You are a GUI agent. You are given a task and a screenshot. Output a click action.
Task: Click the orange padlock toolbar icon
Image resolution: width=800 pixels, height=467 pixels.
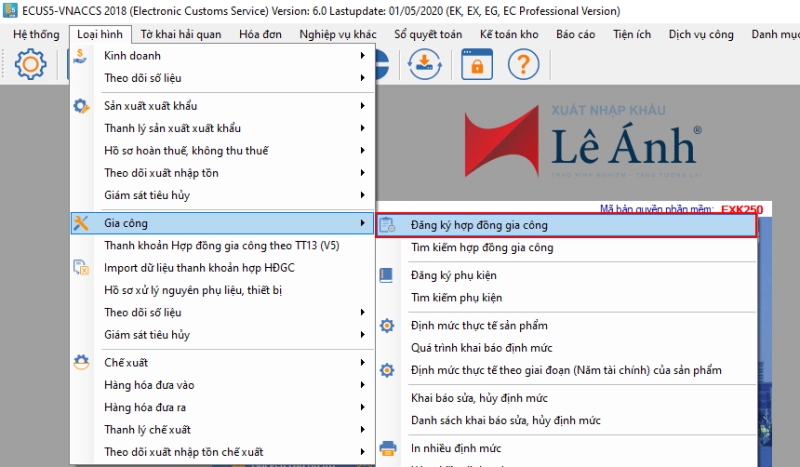477,64
